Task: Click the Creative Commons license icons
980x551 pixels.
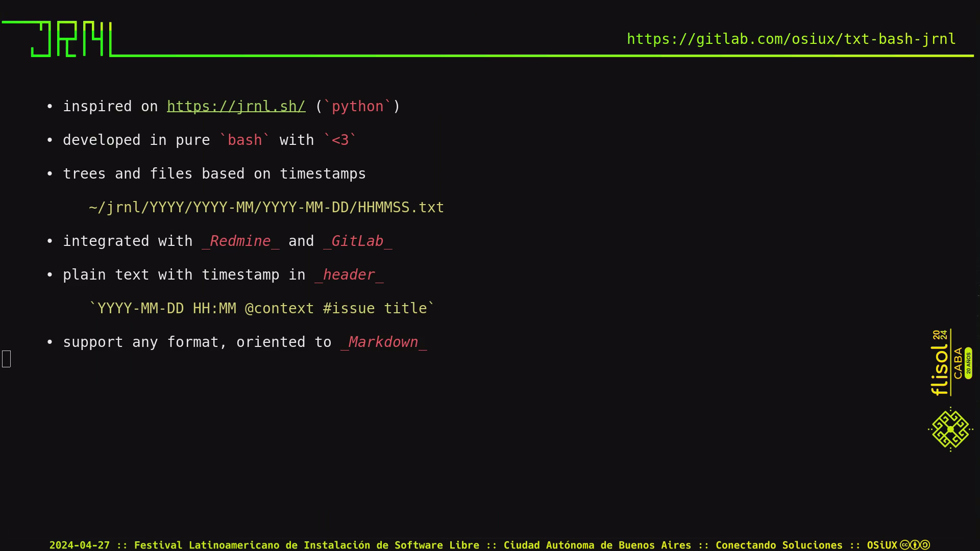Action: [x=915, y=545]
